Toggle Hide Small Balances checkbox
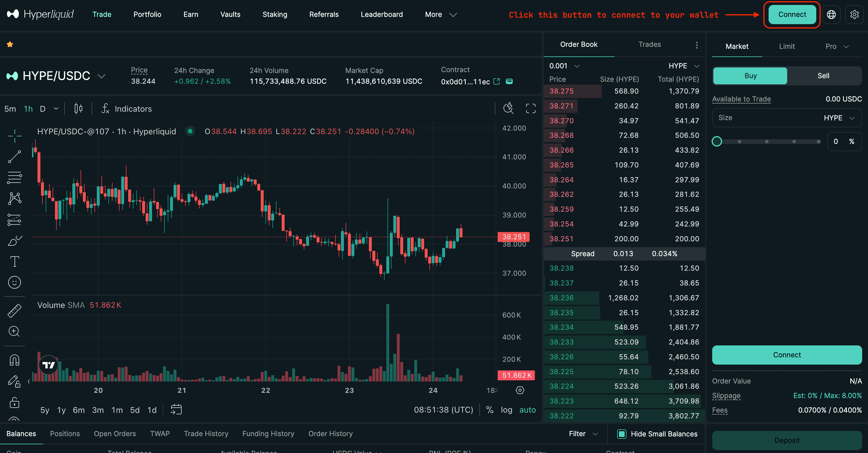This screenshot has height=453, width=868. [x=622, y=434]
